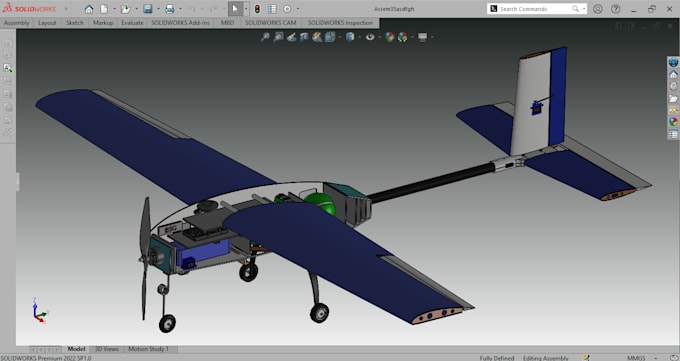Expand the Display Style dropdown arrow
Viewport: 680px width, 361px height.
point(359,37)
